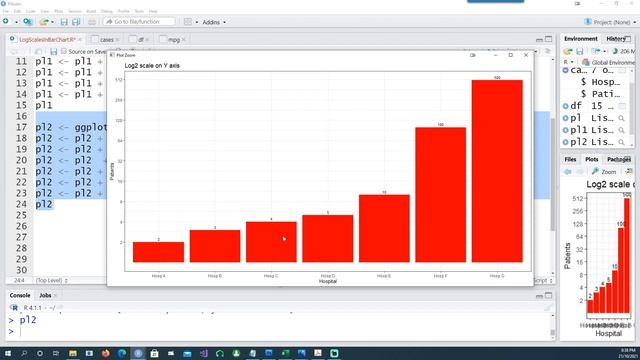This screenshot has width=640, height=360.
Task: Expand the df object entry
Action: pos(565,106)
